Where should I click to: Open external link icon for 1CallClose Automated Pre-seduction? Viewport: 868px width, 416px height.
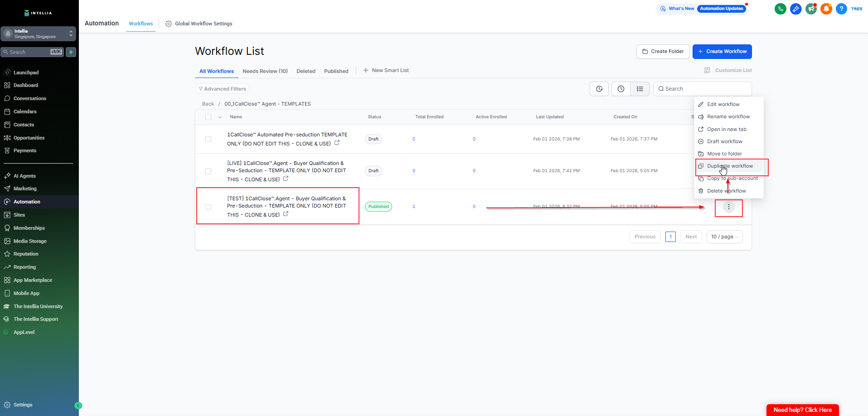pos(337,143)
